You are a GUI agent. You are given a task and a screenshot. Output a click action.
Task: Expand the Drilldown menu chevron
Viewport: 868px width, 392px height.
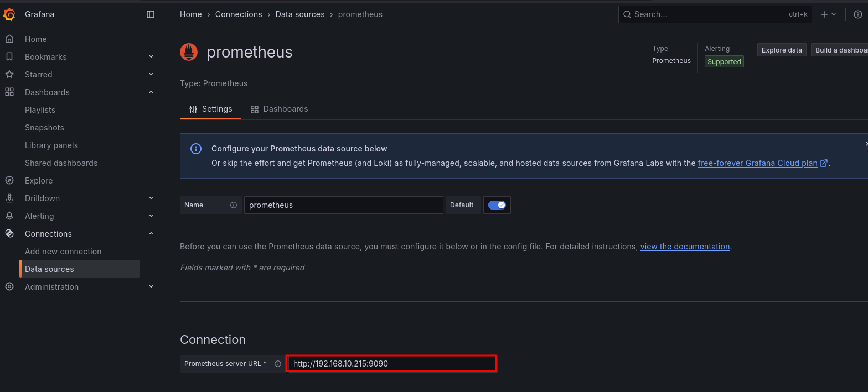(x=151, y=198)
